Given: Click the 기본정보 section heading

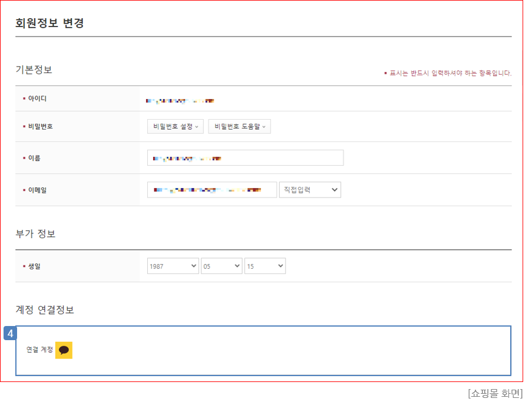Looking at the screenshot, I should click(x=34, y=70).
